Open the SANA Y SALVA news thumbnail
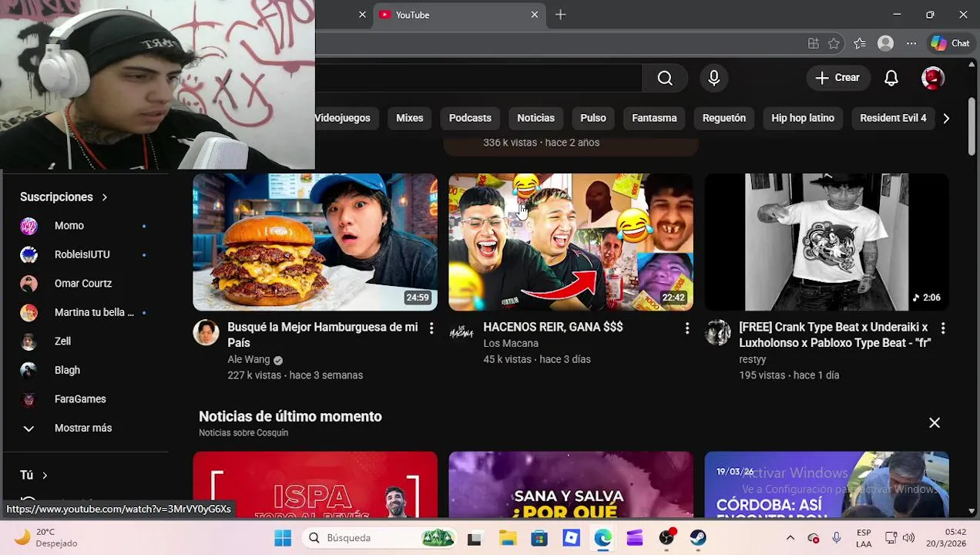 click(x=571, y=484)
